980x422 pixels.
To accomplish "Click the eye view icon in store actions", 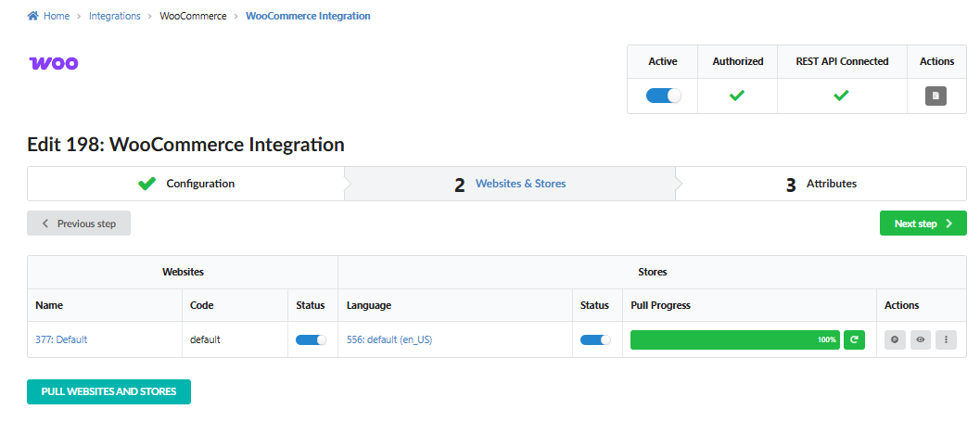I will coord(921,339).
